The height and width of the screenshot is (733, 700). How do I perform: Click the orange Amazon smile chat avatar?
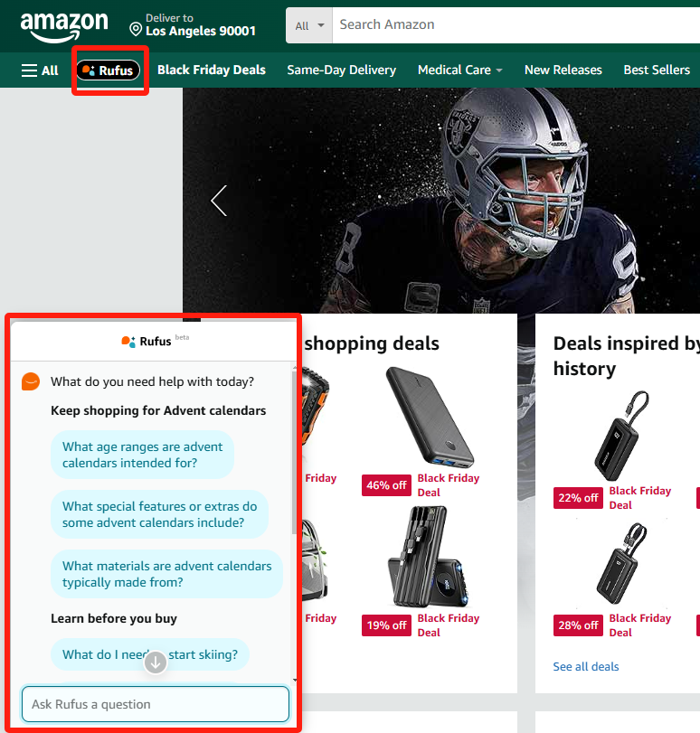[31, 381]
